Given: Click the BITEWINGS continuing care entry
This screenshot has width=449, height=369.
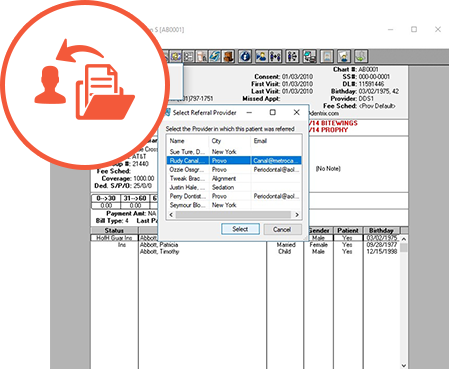Looking at the screenshot, I should (x=333, y=123).
